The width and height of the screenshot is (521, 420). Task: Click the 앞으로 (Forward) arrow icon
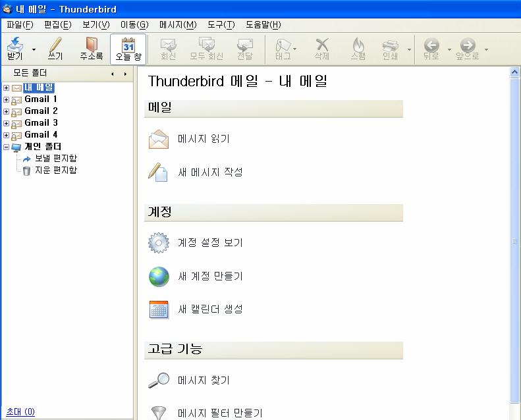coord(468,49)
